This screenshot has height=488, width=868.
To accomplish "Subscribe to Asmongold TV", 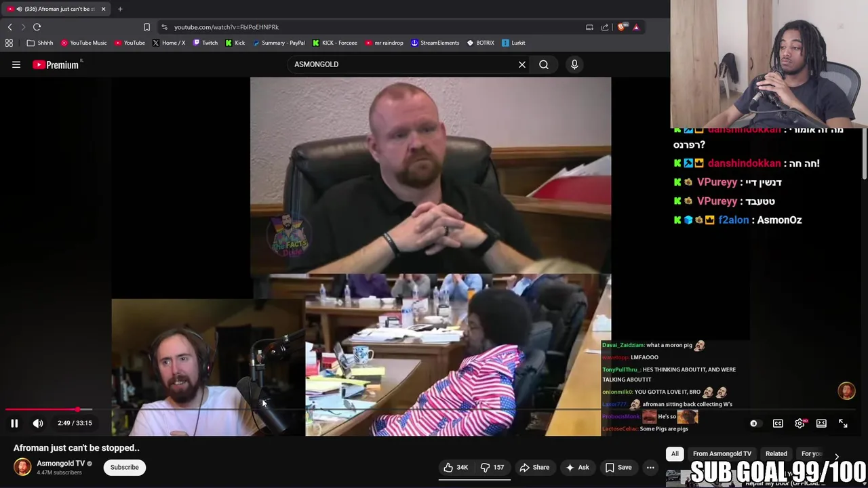I will pos(125,467).
